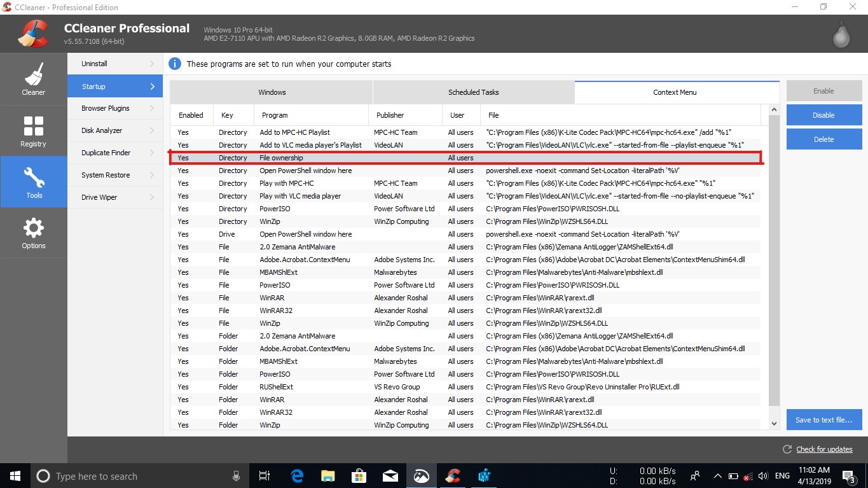Click the taskbar clock showing 11:02 AM
Viewport: 868px width, 488px height.
pos(815,476)
